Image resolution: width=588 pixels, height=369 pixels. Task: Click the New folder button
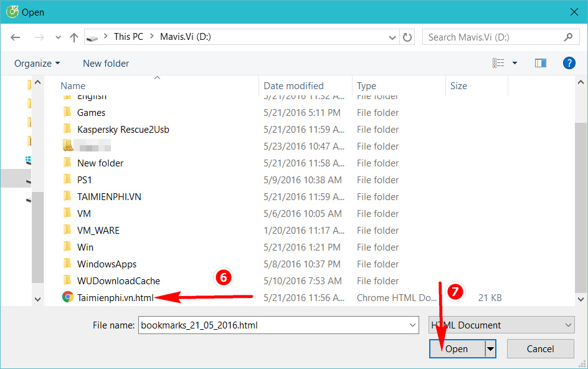106,63
